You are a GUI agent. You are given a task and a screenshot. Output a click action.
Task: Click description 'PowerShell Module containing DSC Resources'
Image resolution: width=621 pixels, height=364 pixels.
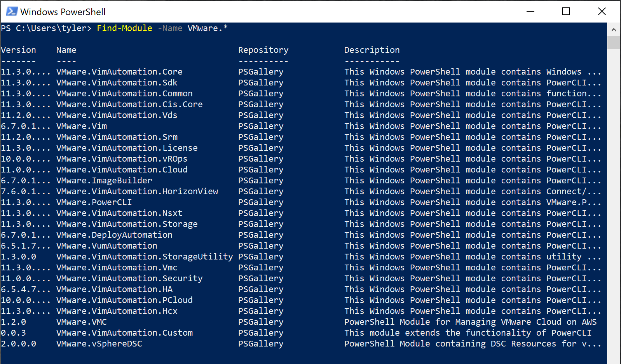(x=473, y=344)
